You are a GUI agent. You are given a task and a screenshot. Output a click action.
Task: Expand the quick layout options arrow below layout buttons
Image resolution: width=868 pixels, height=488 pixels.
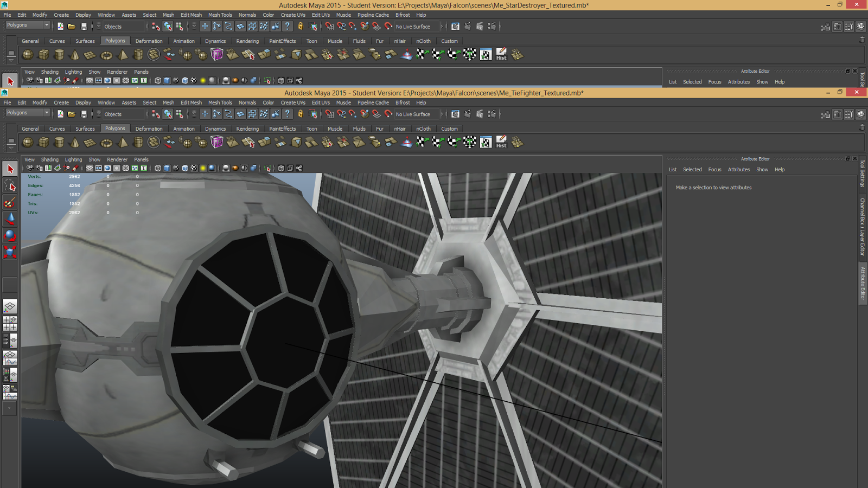10,408
